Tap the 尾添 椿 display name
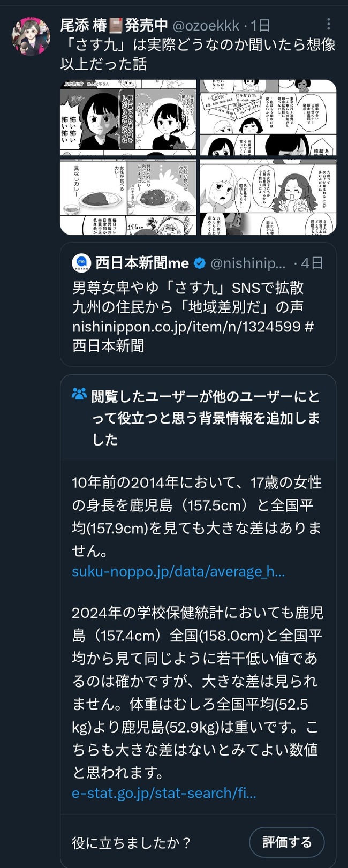 (x=114, y=25)
